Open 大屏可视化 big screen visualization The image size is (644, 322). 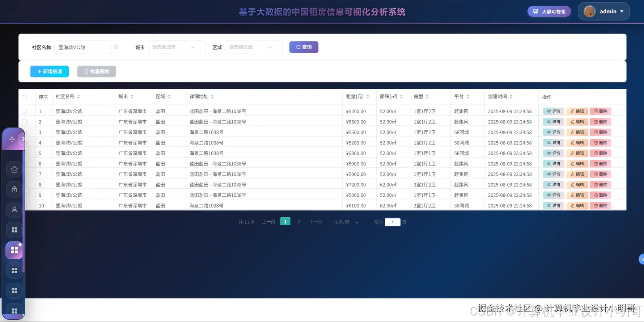point(549,12)
